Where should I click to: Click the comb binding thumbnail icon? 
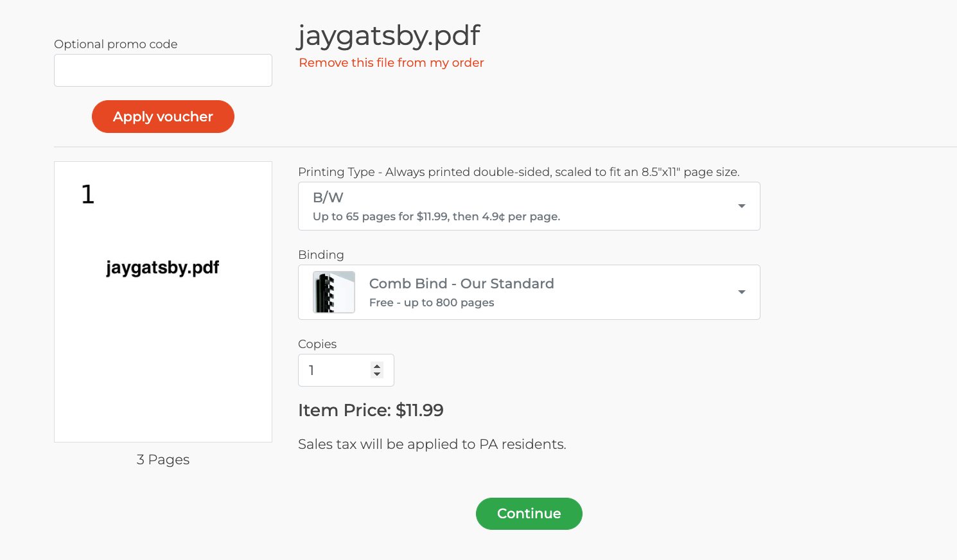point(334,292)
